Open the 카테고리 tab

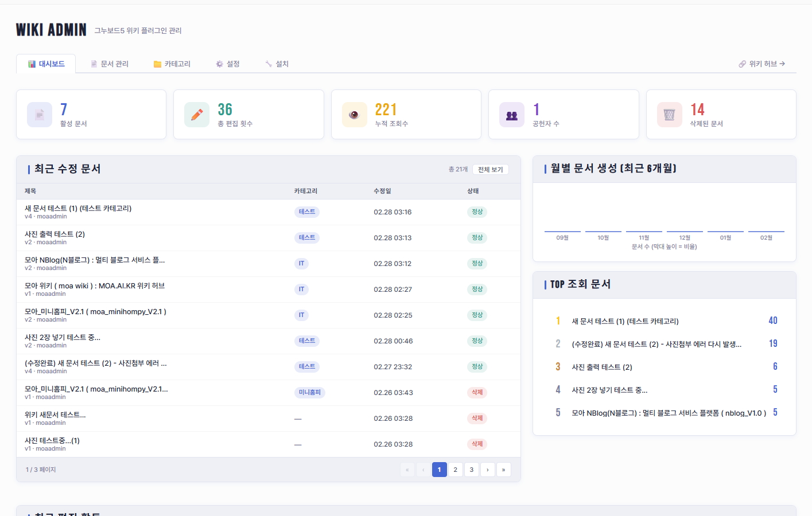tap(172, 64)
